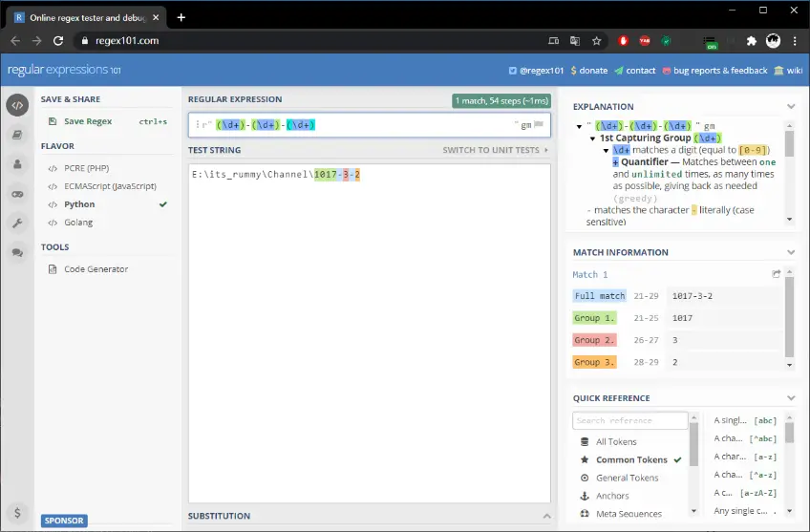Viewport: 810px width, 532px height.
Task: Open the regex quiz gamepad icon
Action: (17, 194)
